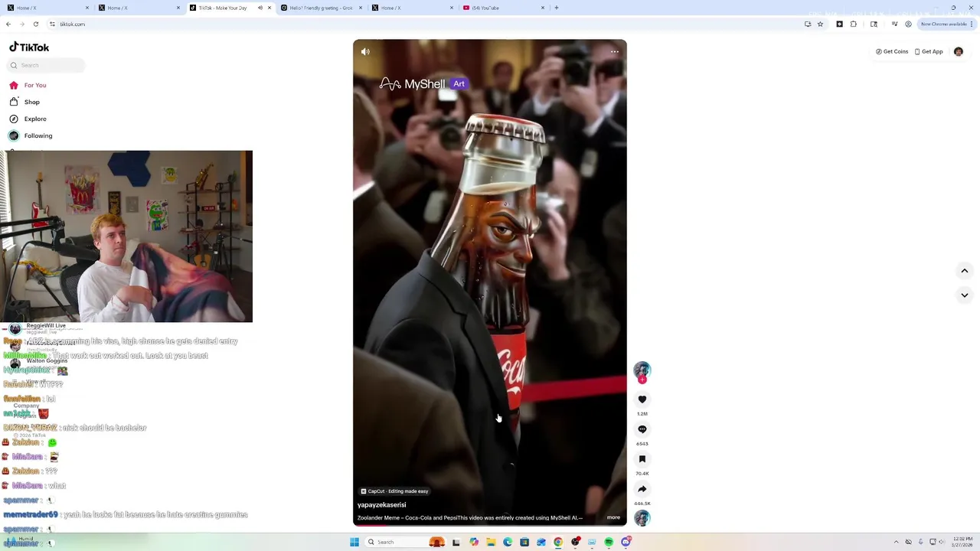980x551 pixels.
Task: Switch to the first 'Home / X' tab
Action: pyautogui.click(x=46, y=8)
